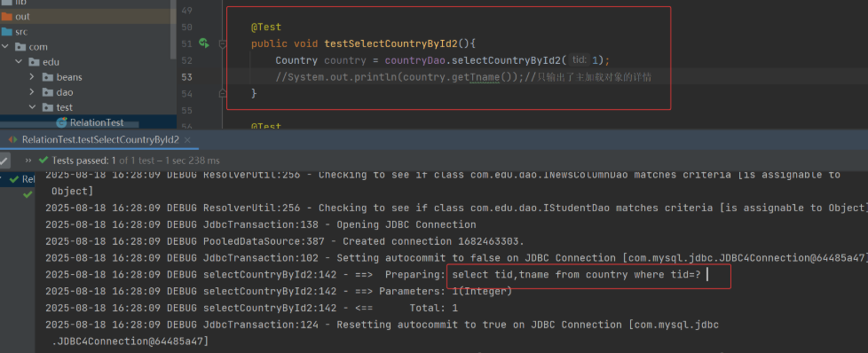Image resolution: width=868 pixels, height=353 pixels.
Task: Fold method end marker at line 54
Action: tap(223, 92)
